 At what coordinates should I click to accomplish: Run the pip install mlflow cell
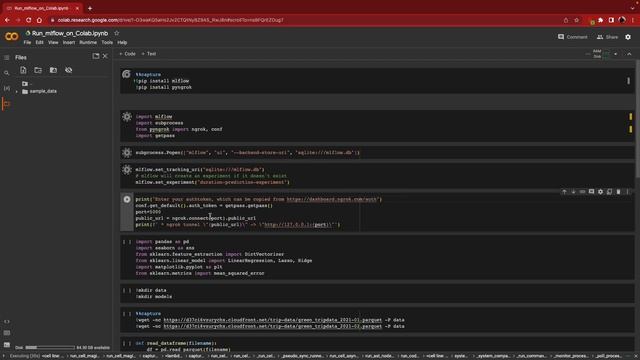tap(127, 74)
